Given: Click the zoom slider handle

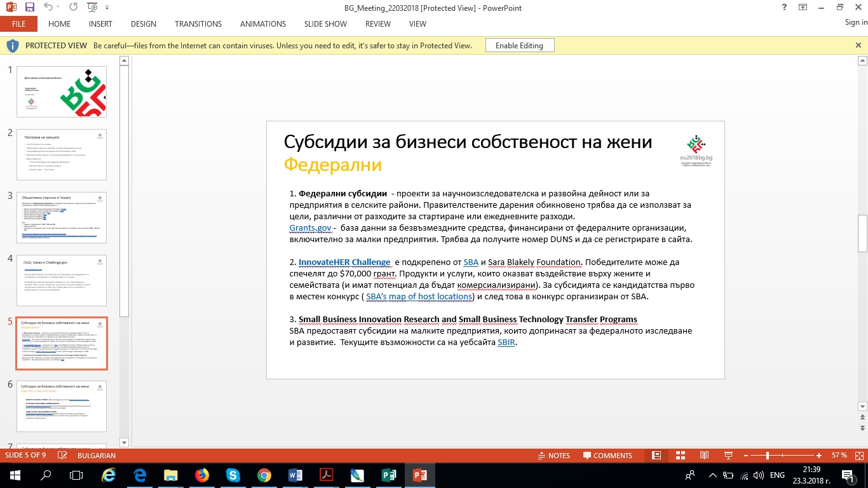Looking at the screenshot, I should 768,456.
